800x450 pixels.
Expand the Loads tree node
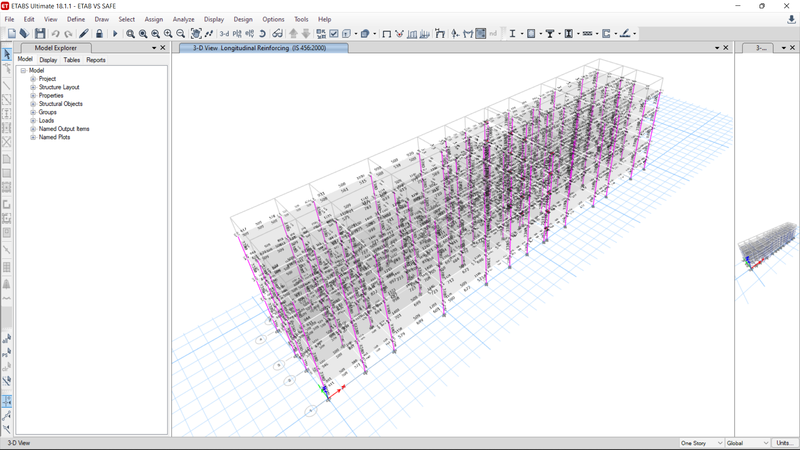[33, 120]
